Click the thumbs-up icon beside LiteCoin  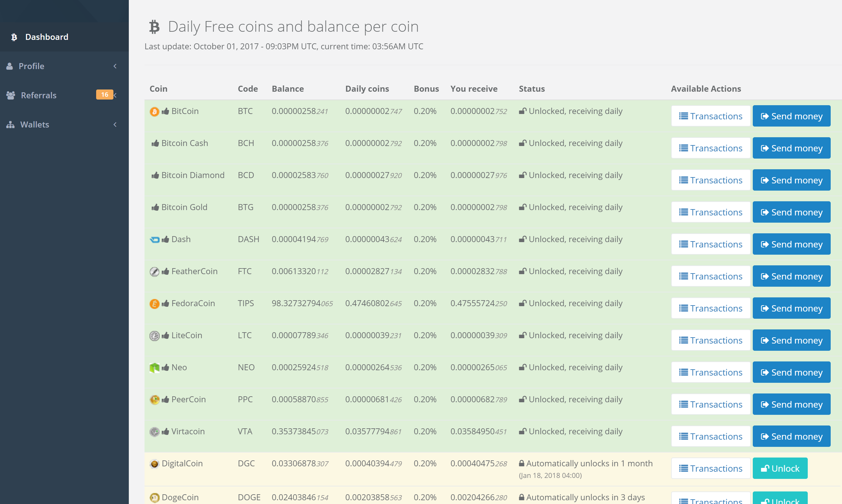(166, 336)
